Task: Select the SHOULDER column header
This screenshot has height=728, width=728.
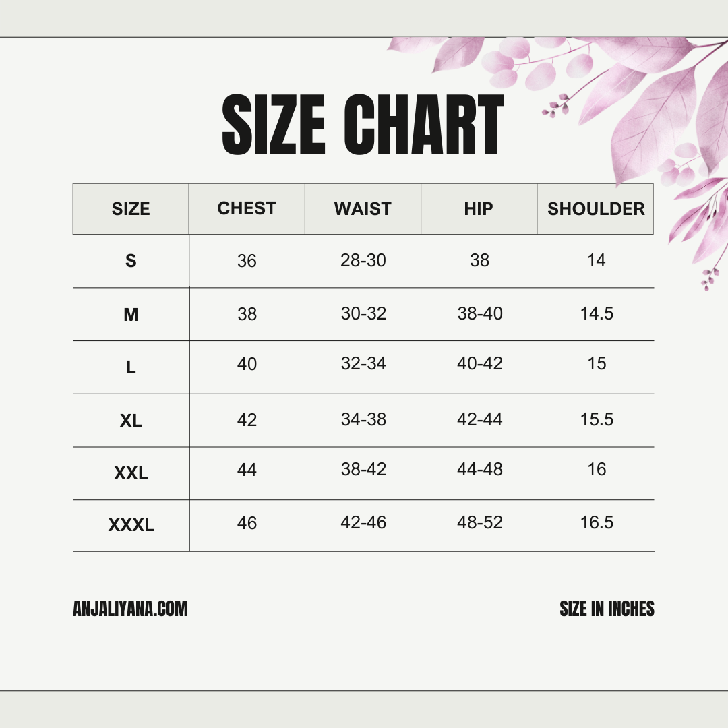Action: click(596, 209)
